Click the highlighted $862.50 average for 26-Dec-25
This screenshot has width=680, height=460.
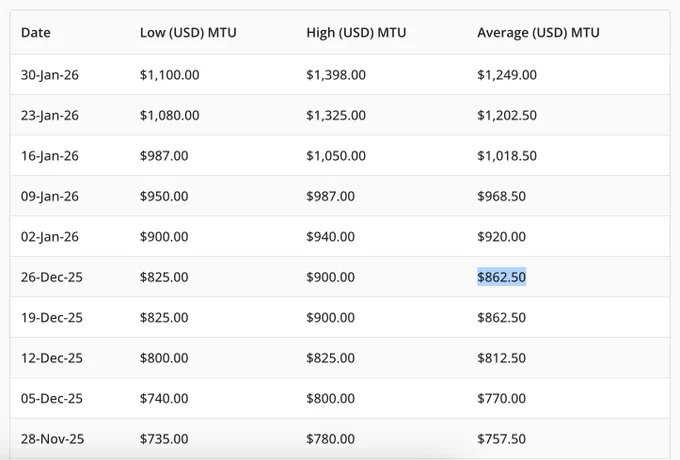pyautogui.click(x=501, y=277)
